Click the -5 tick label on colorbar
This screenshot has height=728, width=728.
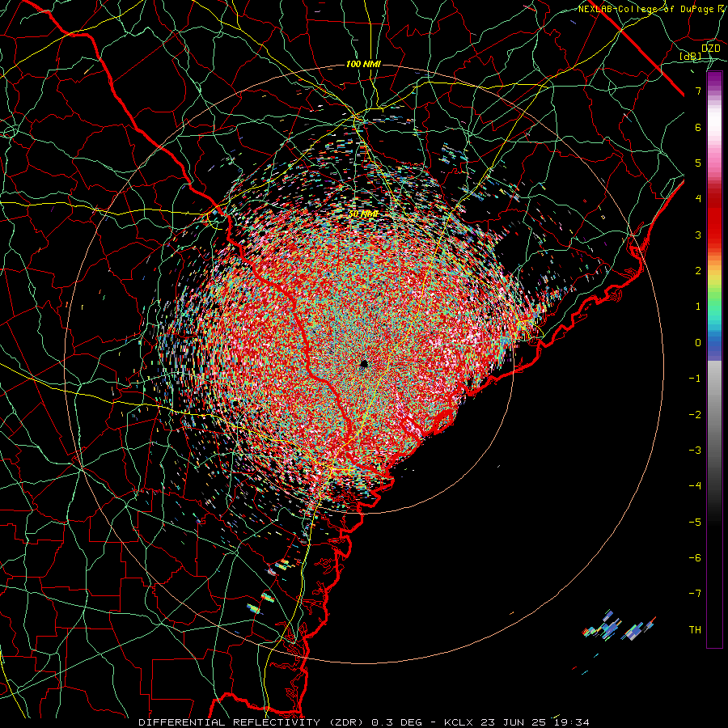(x=695, y=523)
